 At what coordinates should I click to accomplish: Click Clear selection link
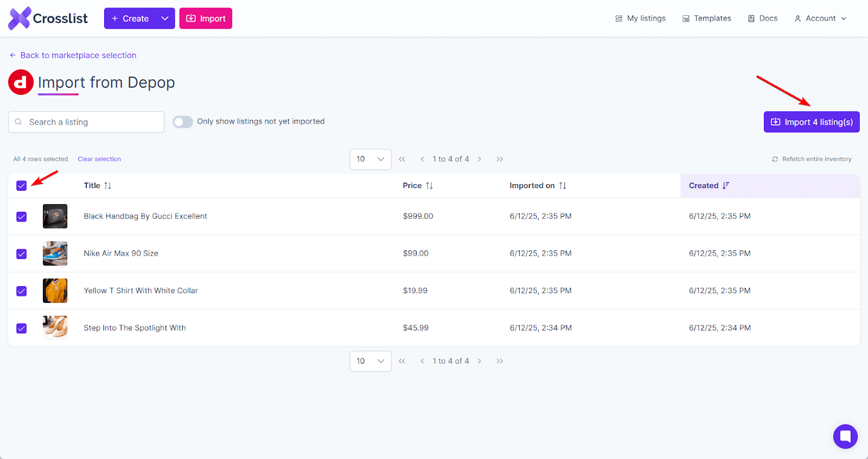click(x=99, y=159)
